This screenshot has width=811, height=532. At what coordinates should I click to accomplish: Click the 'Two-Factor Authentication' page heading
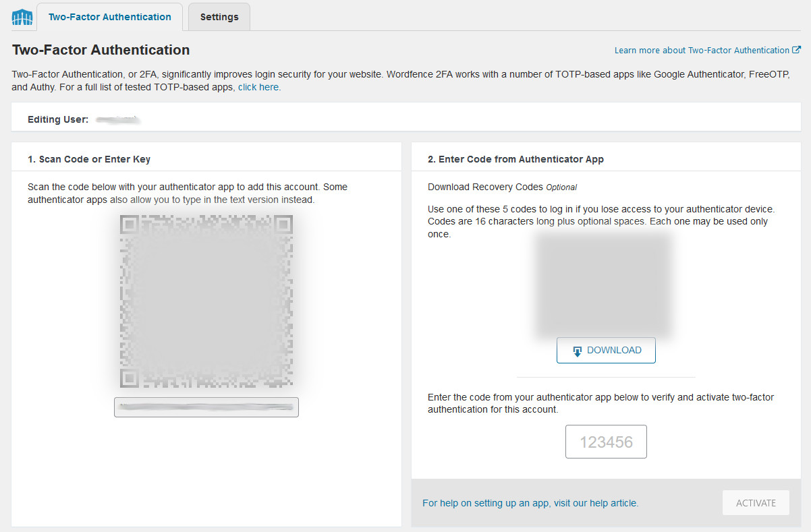(101, 50)
